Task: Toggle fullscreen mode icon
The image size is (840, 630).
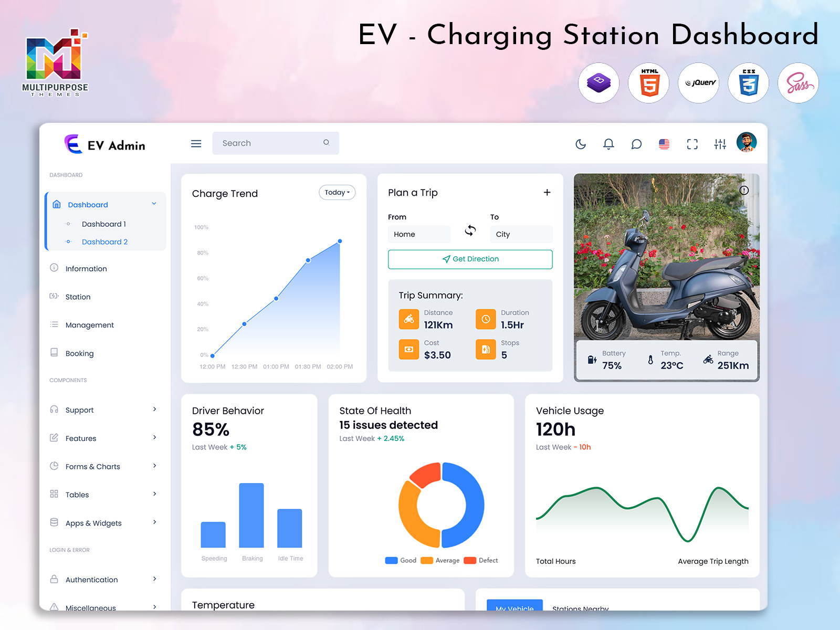Action: click(x=692, y=144)
